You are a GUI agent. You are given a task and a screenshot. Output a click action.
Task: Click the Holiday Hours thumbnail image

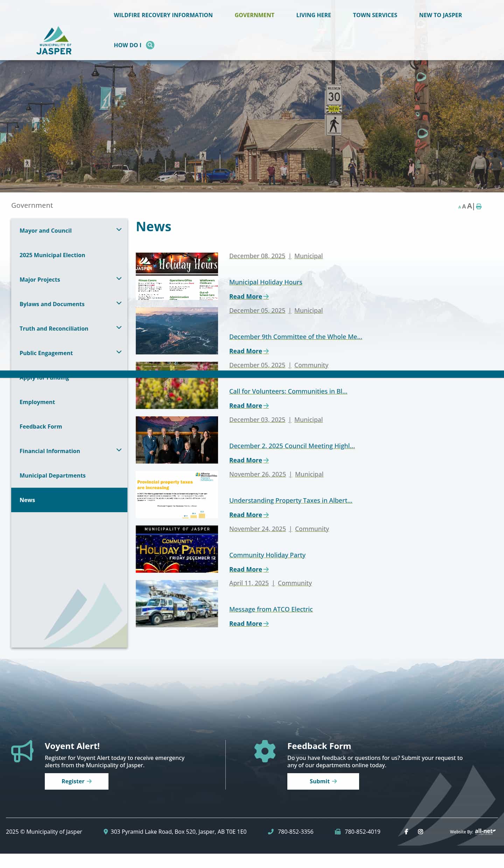click(177, 276)
